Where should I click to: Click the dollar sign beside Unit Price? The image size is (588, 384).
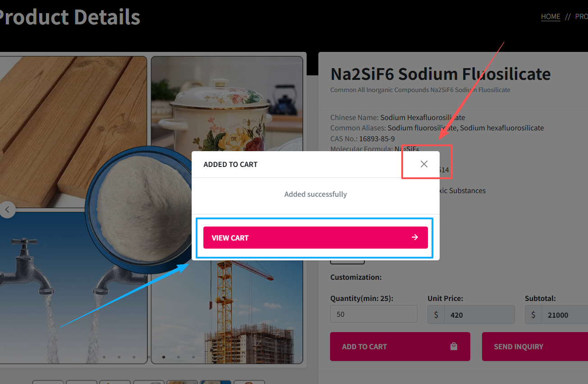click(x=436, y=315)
